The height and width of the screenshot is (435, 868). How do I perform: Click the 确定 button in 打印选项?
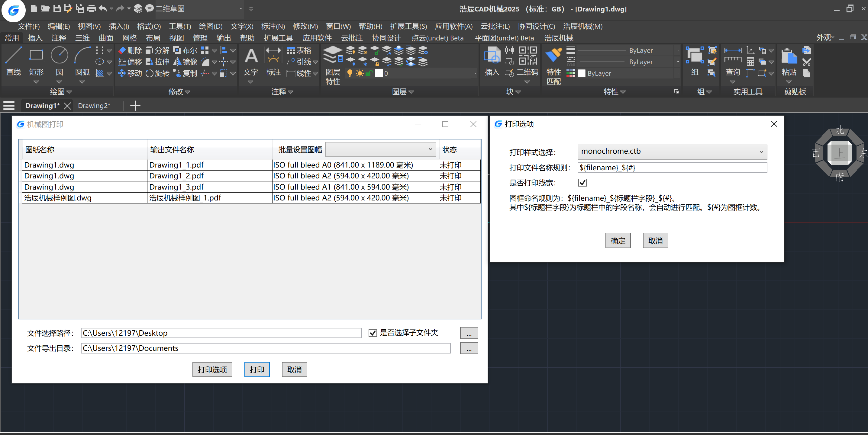tap(618, 241)
